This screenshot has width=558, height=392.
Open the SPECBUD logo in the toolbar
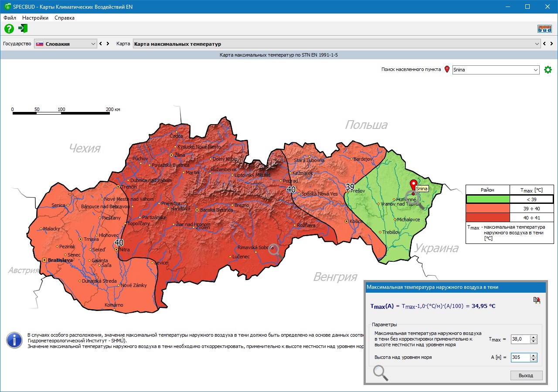pyautogui.click(x=544, y=29)
